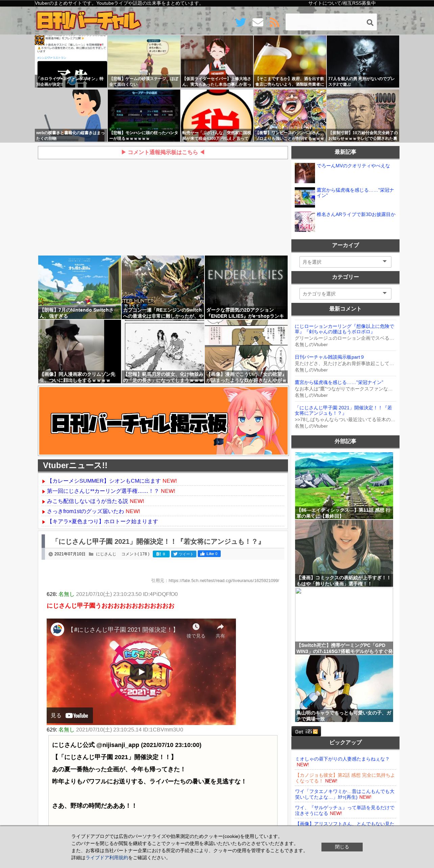Open 同人漫画家のクリムゾン先生 thumbnail
Screen dimensions: 434x868
(79, 352)
